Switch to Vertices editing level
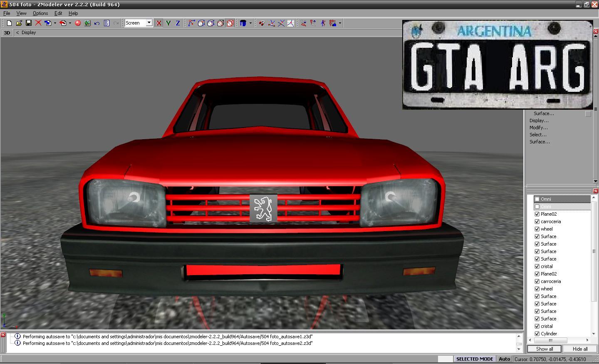The image size is (599, 364). pos(191,23)
